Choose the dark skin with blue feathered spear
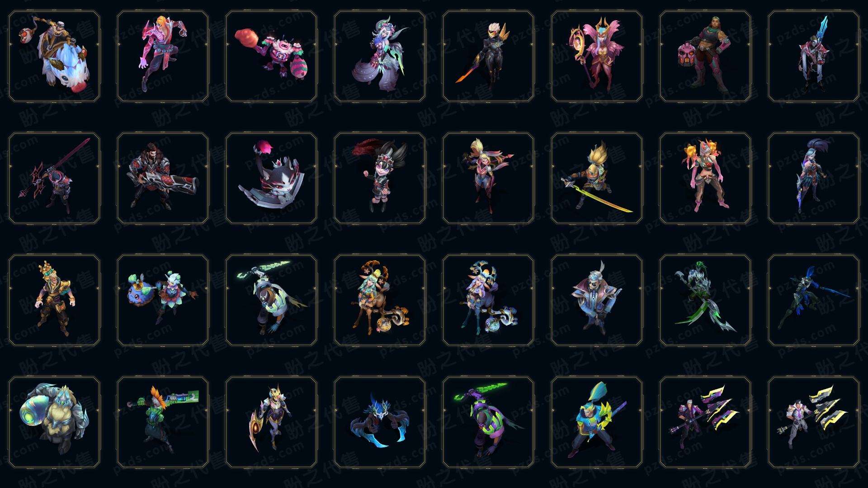Image resolution: width=868 pixels, height=488 pixels. (x=814, y=300)
